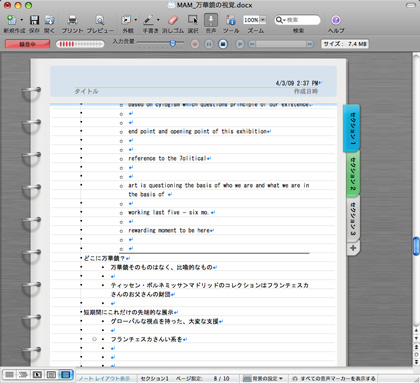Open the ヘルプ help icon

[x=336, y=20]
